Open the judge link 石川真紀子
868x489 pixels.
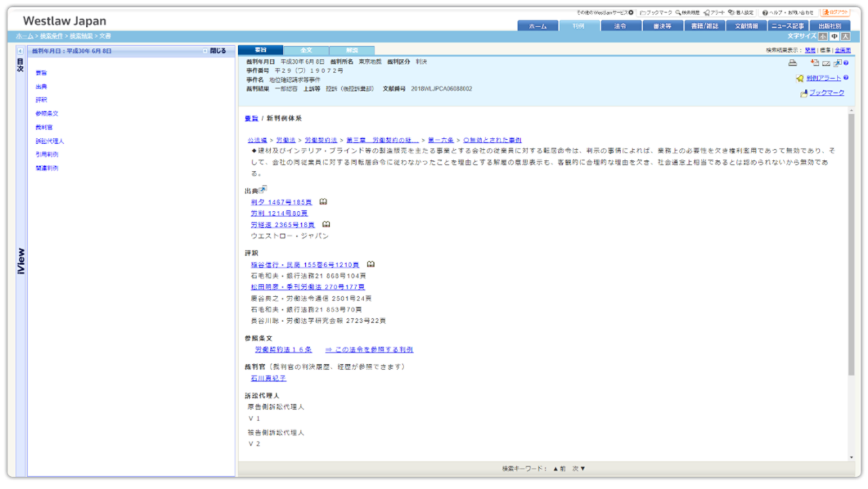point(268,378)
